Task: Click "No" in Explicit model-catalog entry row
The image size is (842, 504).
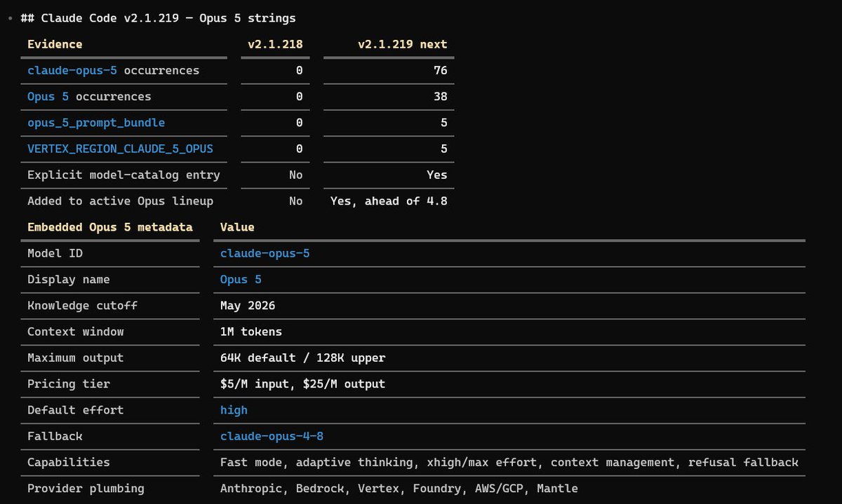Action: (x=295, y=175)
